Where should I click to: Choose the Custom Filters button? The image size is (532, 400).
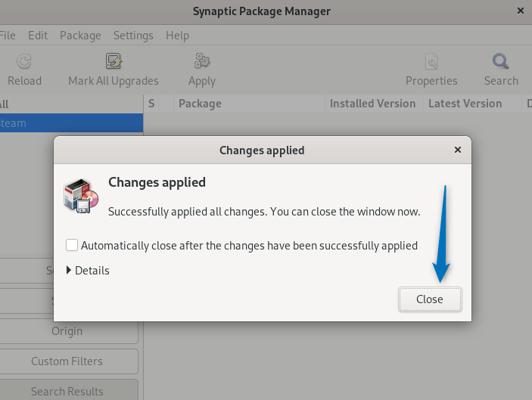click(x=67, y=361)
